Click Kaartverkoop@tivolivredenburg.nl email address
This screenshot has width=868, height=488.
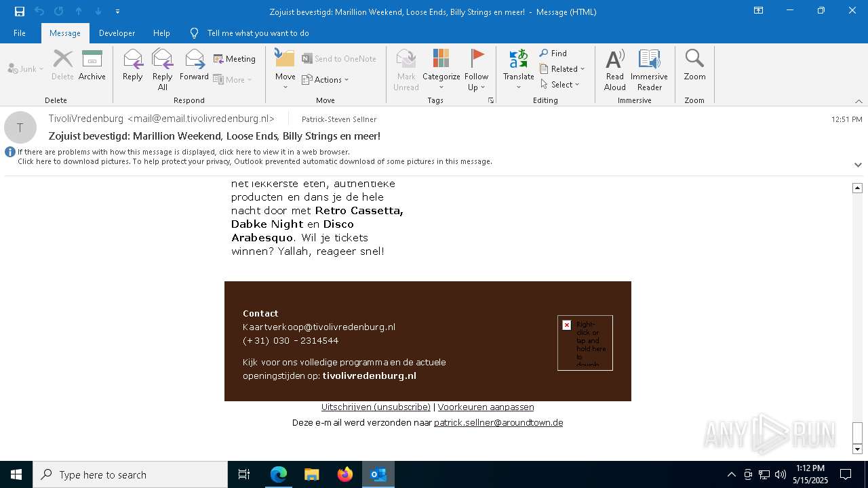coord(319,327)
